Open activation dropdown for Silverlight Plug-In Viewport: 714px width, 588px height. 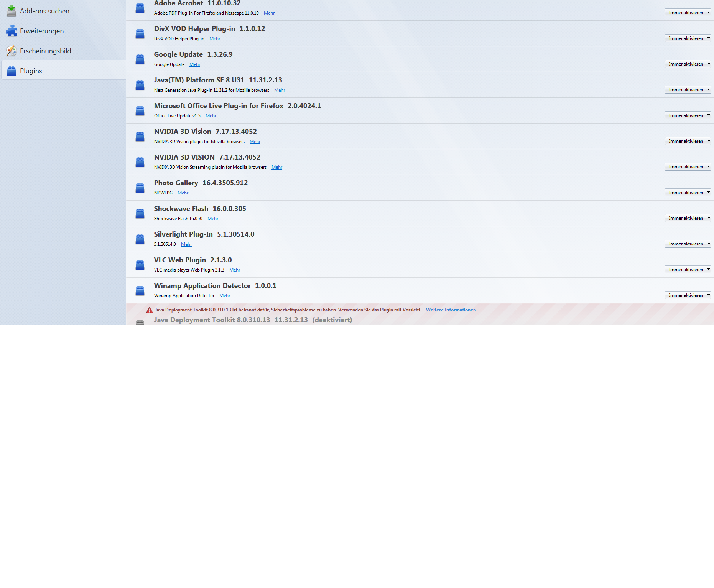(688, 244)
